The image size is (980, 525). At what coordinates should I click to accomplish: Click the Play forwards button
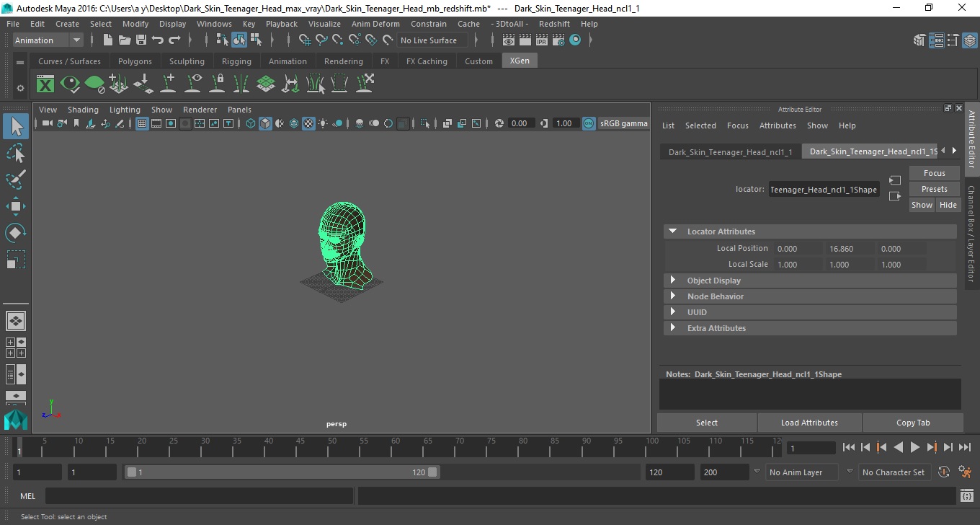tap(914, 447)
